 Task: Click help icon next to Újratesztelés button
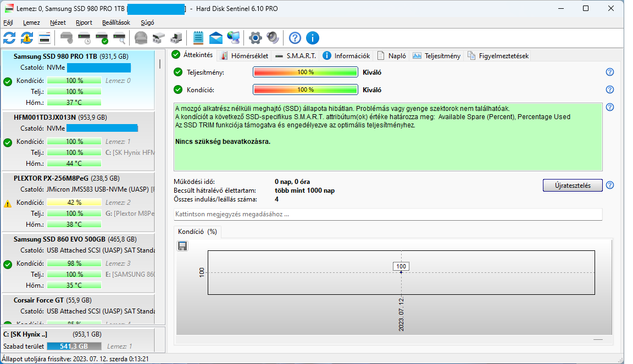609,185
